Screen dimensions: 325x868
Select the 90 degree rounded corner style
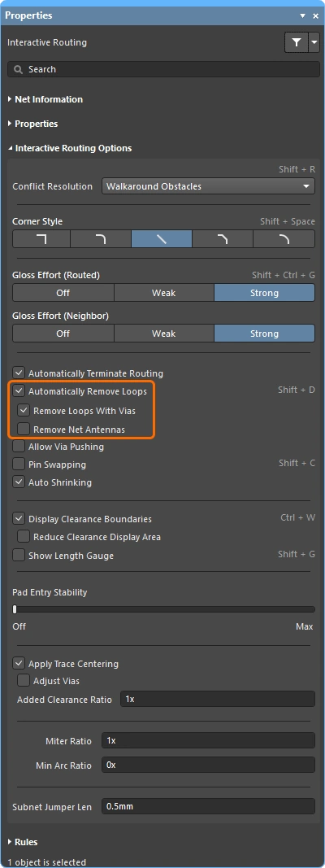point(101,239)
